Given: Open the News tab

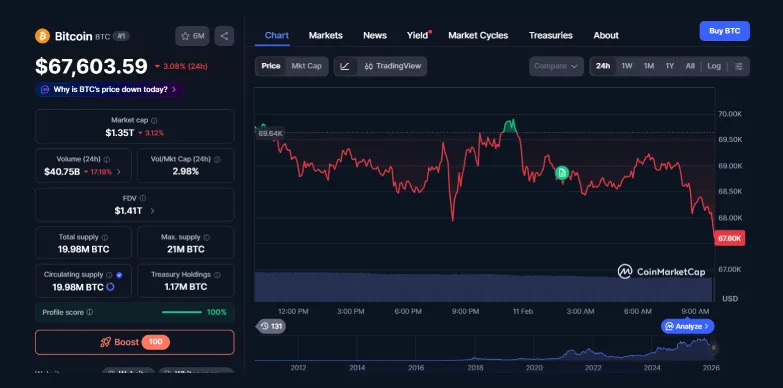Looking at the screenshot, I should pos(375,35).
